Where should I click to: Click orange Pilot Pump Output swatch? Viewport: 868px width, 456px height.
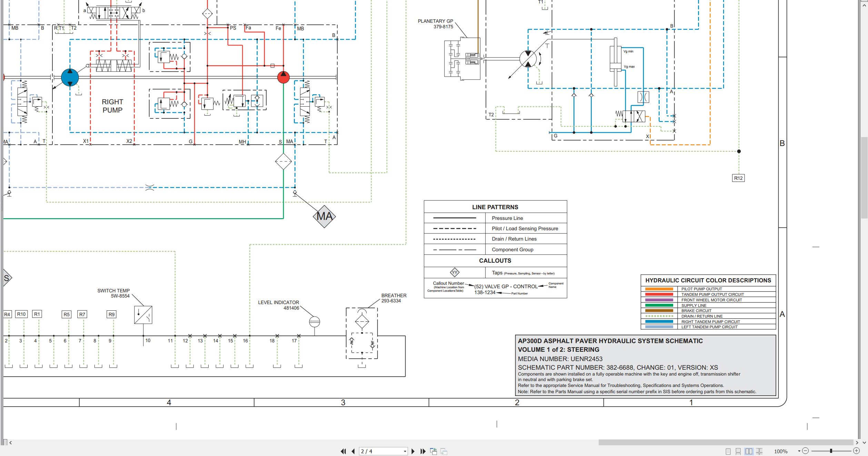[x=659, y=289]
